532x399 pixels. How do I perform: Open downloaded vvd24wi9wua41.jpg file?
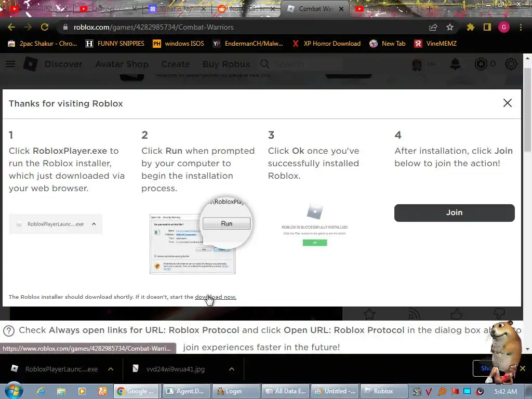point(170,369)
